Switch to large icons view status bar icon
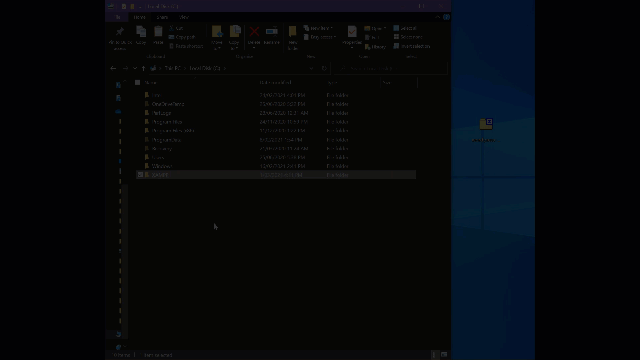640x360 pixels. 444,355
